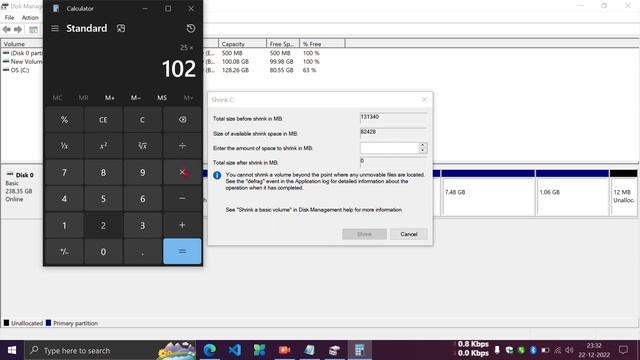Screen dimensions: 640x360
Task: Click the disabled Shrink button
Action: tap(364, 234)
